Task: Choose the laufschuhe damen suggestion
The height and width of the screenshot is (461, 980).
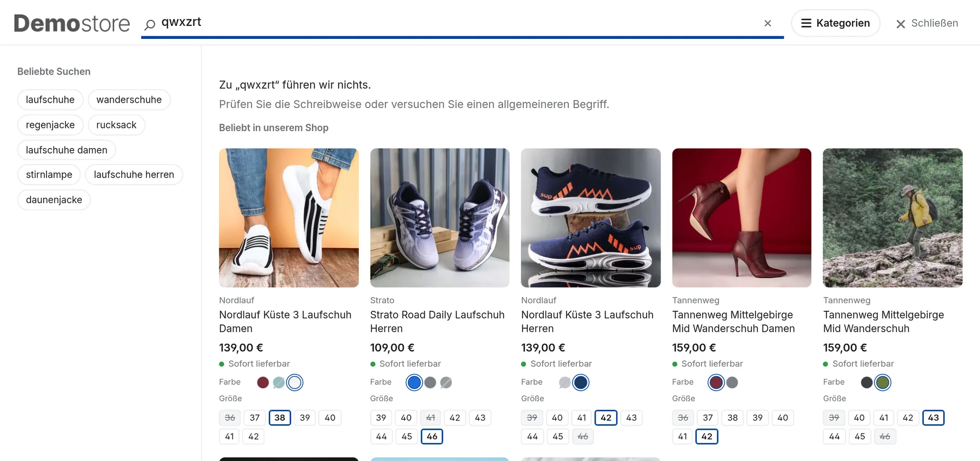Action: click(x=66, y=150)
